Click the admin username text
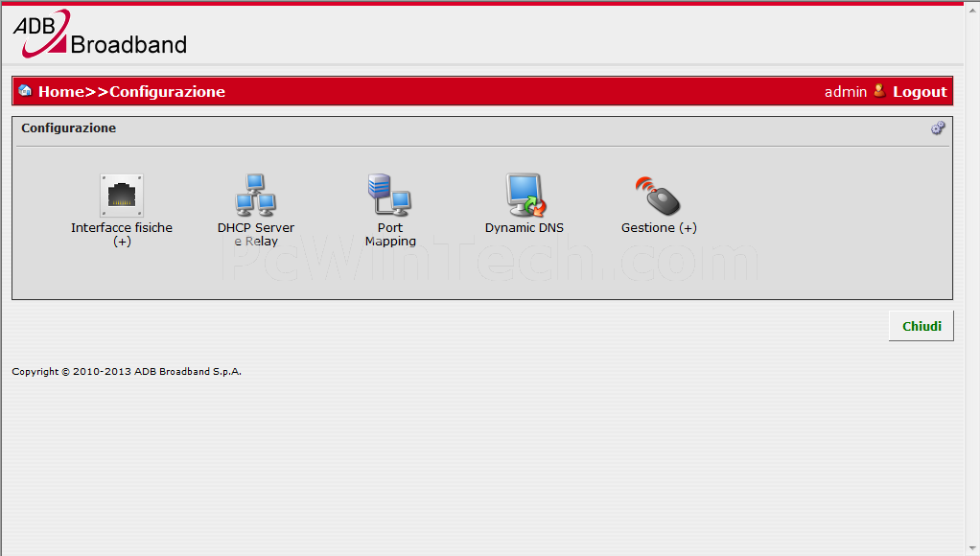 coord(846,92)
